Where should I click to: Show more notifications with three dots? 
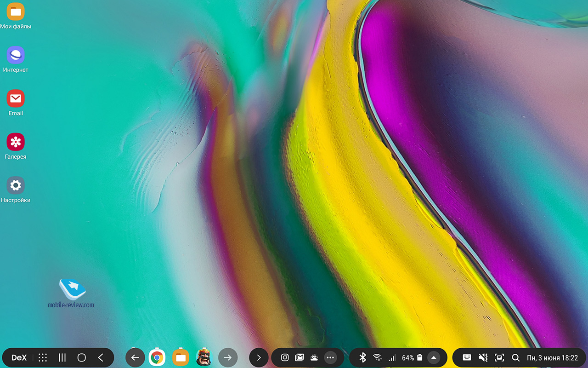tap(330, 357)
